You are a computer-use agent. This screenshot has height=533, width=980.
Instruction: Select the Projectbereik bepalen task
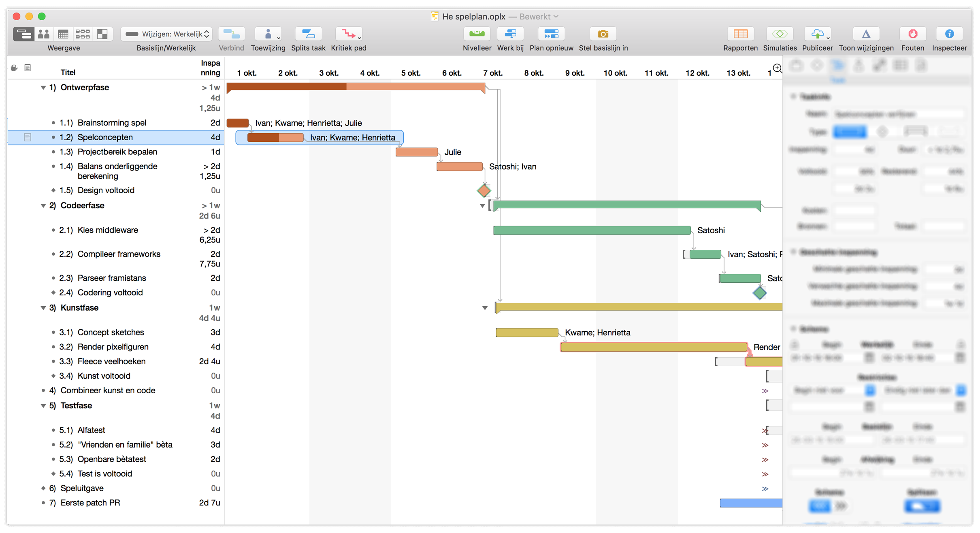pos(117,152)
